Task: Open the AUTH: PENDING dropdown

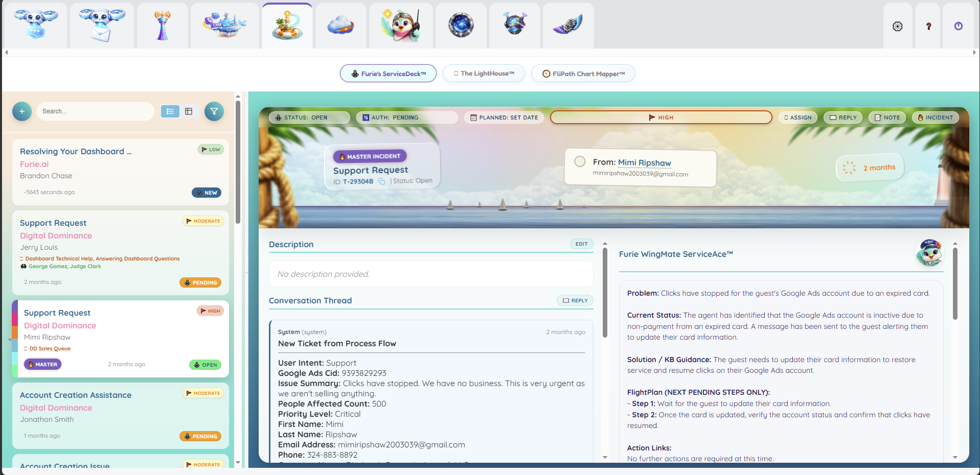Action: pos(407,117)
